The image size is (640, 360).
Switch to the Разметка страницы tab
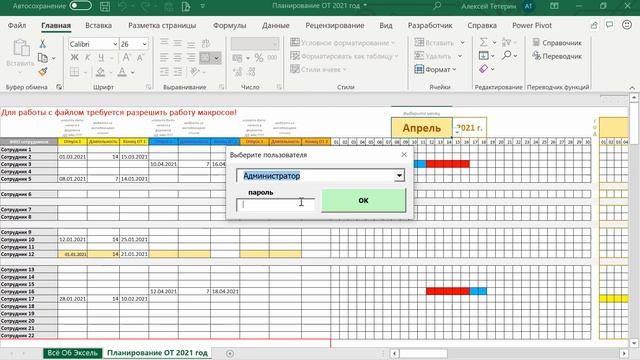click(162, 25)
